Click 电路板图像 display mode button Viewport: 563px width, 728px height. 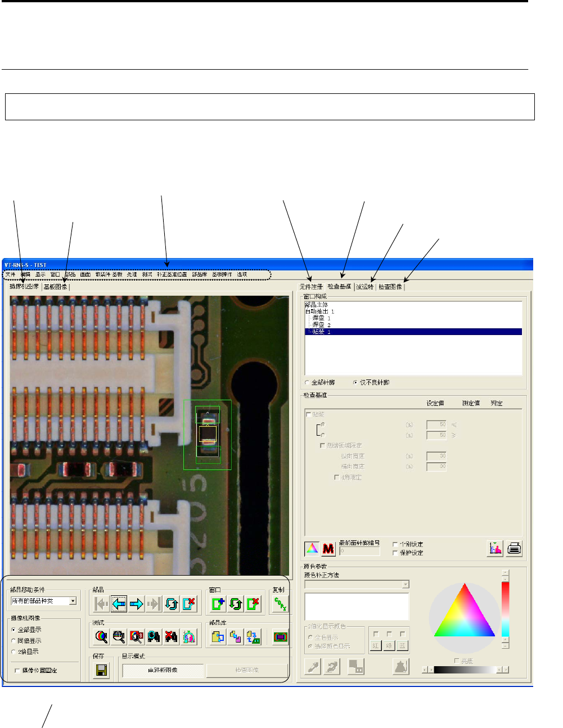163,670
